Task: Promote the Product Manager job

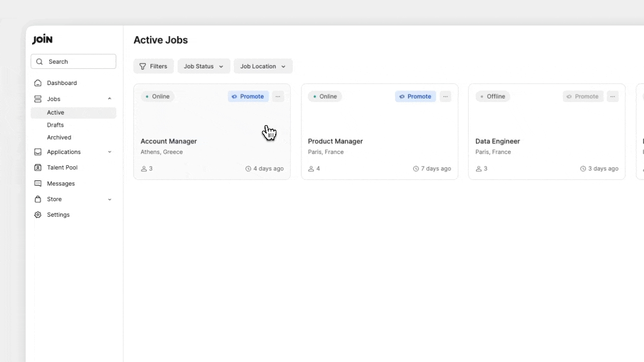Action: pyautogui.click(x=415, y=97)
